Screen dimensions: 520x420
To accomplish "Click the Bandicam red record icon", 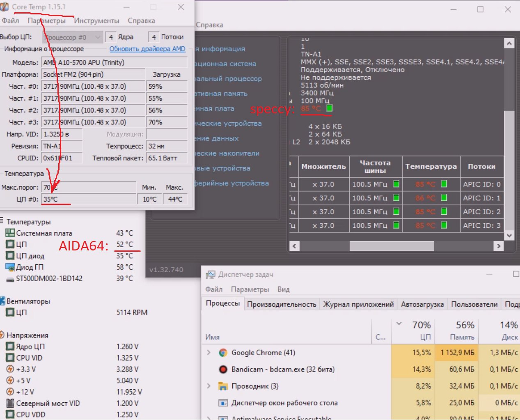I will pos(223,370).
